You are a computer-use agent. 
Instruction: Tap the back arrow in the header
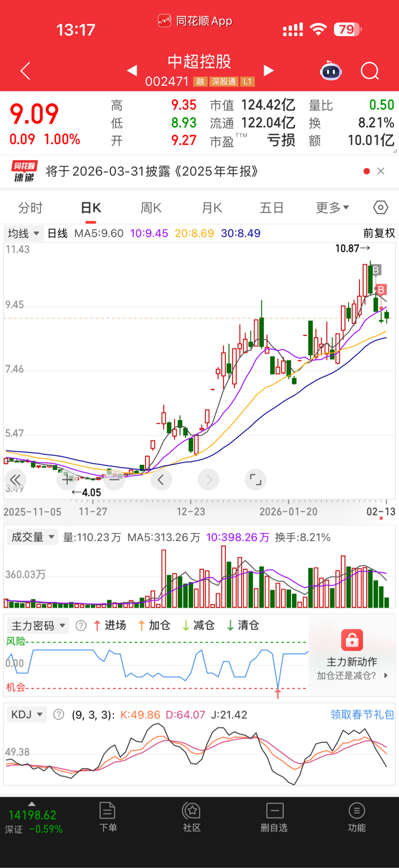(x=25, y=71)
